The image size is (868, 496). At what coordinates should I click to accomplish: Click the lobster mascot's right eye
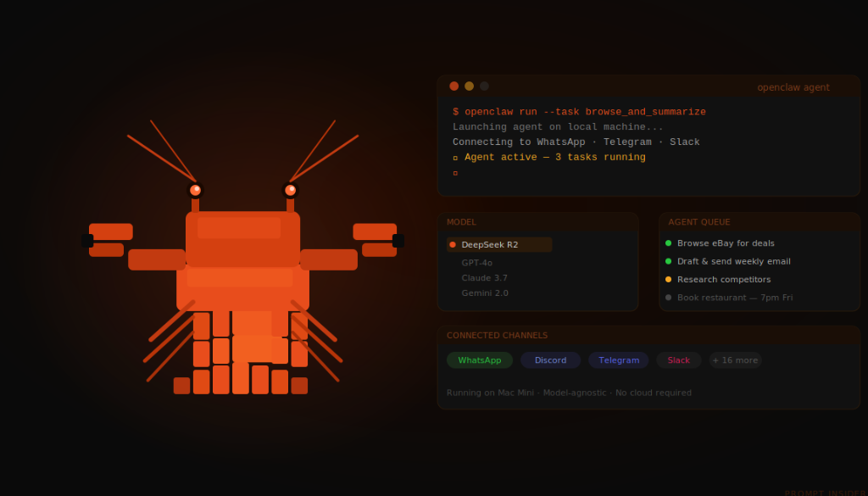290,191
